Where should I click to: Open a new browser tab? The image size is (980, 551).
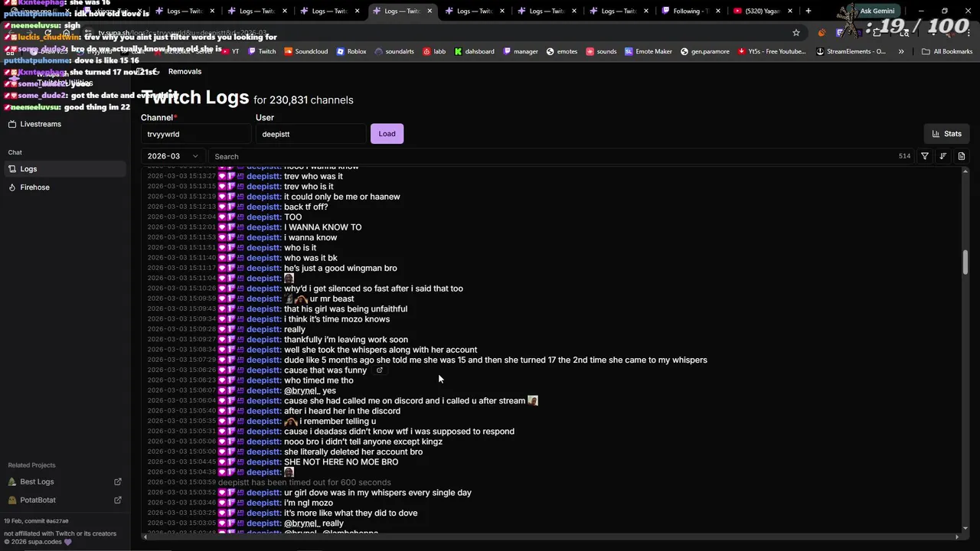[808, 11]
